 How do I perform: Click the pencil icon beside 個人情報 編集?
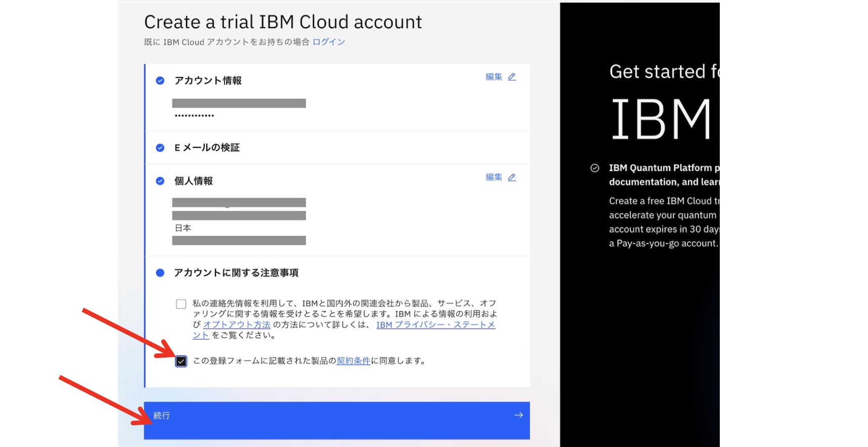pos(512,177)
